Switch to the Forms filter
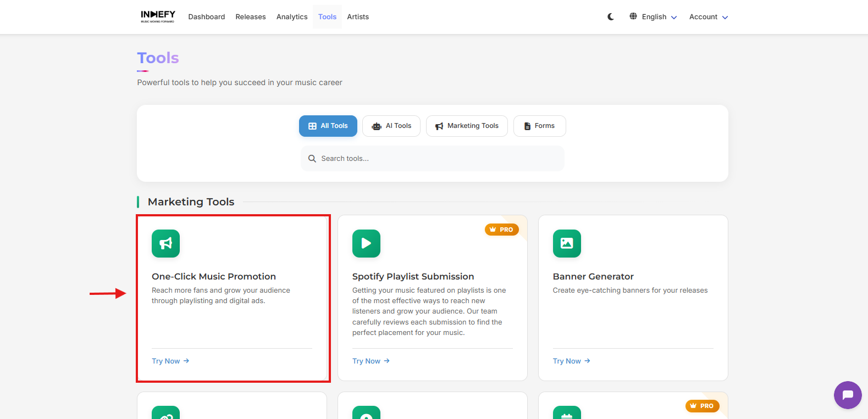 point(539,126)
